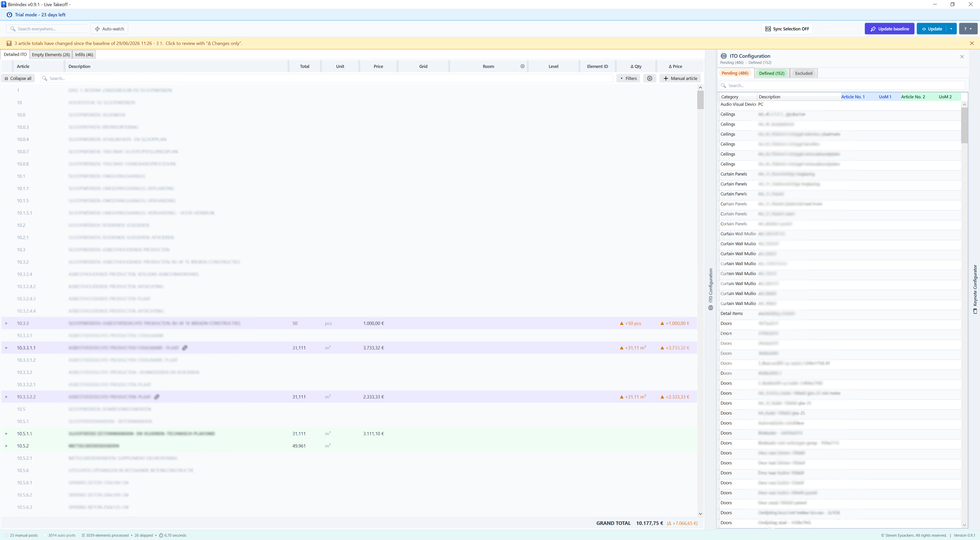Screen dimensions: 980x540
Task: Click ITO Configuration list scrollbar thumb
Action: click(x=964, y=125)
